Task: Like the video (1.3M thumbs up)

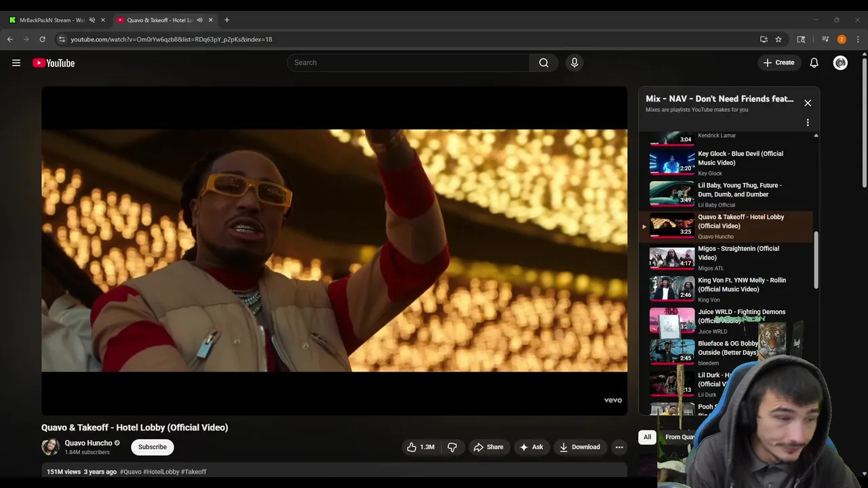Action: click(420, 447)
